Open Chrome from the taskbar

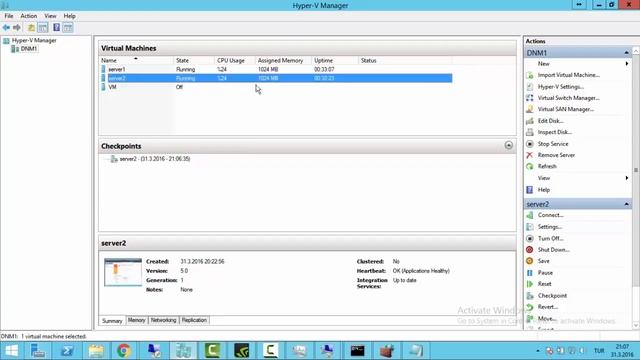pyautogui.click(x=124, y=351)
